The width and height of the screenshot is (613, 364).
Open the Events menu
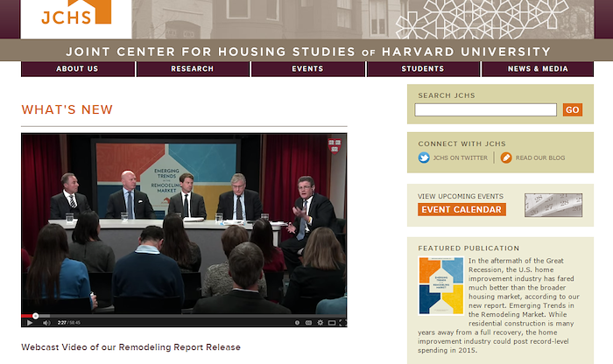[x=307, y=69]
